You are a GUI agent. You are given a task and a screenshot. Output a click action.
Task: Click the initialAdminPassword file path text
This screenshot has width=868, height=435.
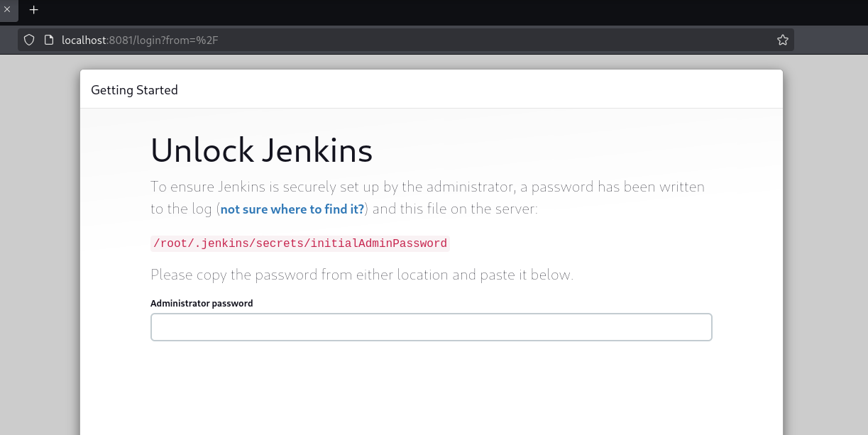300,243
